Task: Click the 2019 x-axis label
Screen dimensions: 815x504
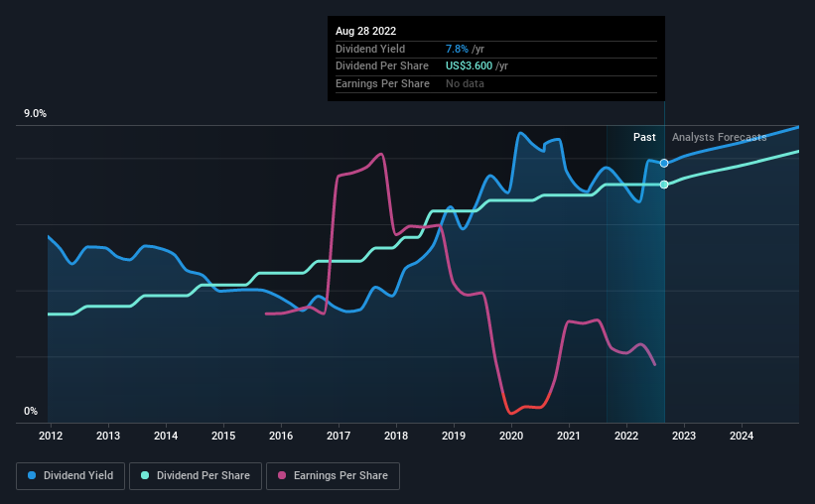Action: click(454, 436)
